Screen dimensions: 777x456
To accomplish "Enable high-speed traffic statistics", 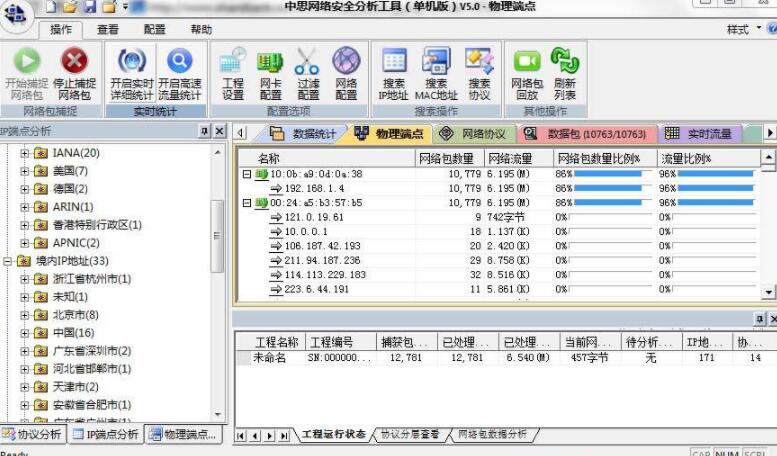I will coord(179,73).
